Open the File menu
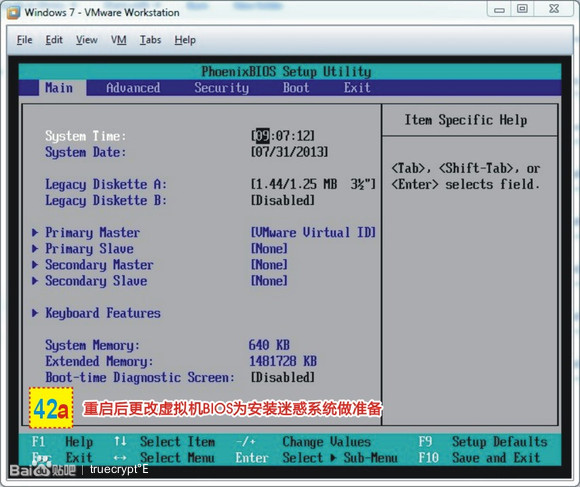The height and width of the screenshot is (487, 580). (x=24, y=40)
